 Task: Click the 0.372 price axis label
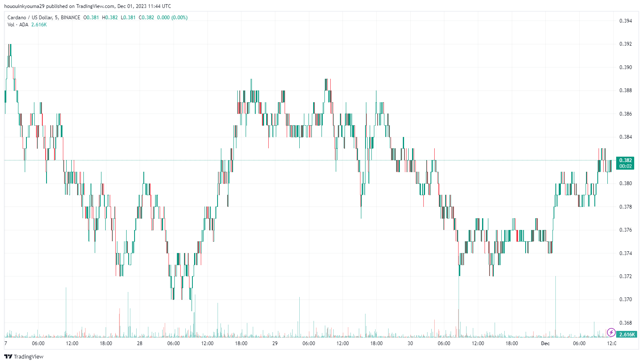(625, 276)
